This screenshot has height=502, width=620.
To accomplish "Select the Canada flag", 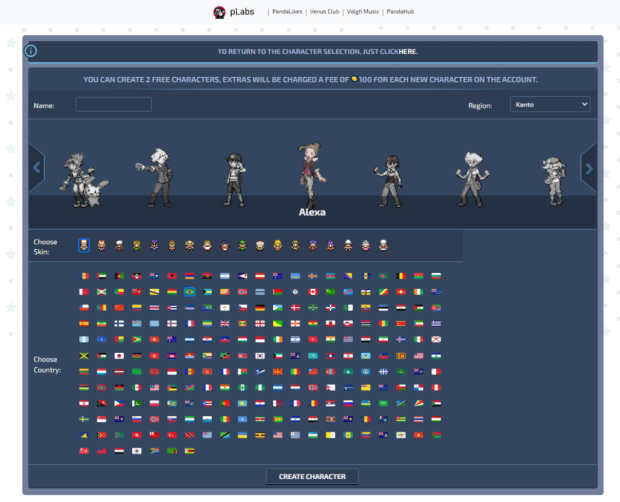I will click(x=313, y=292).
